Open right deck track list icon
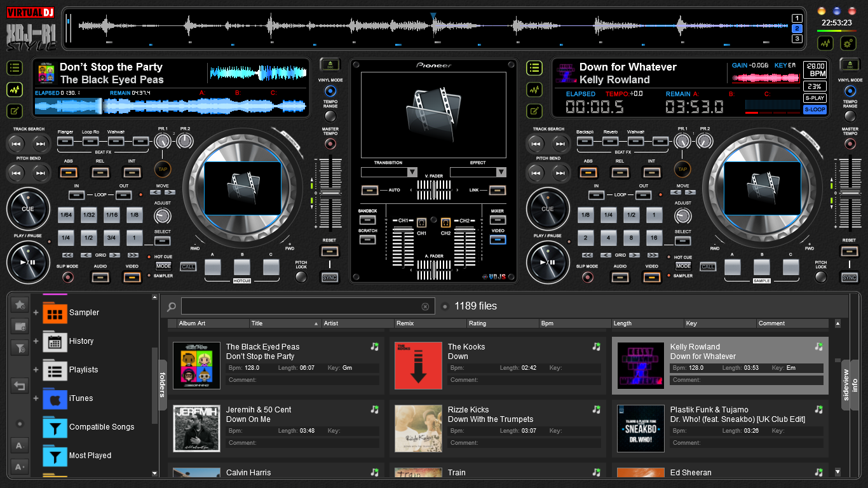The width and height of the screenshot is (868, 488). click(535, 68)
